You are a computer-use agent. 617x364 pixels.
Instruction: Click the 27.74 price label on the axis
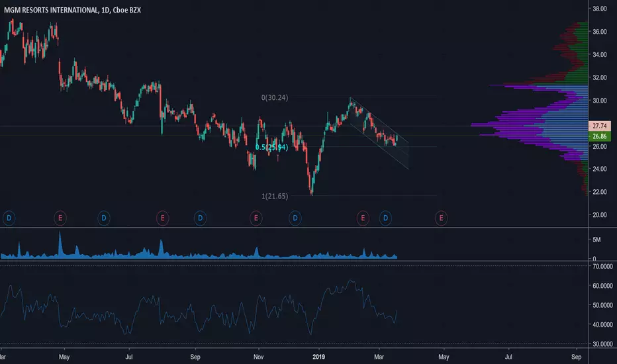(x=599, y=126)
